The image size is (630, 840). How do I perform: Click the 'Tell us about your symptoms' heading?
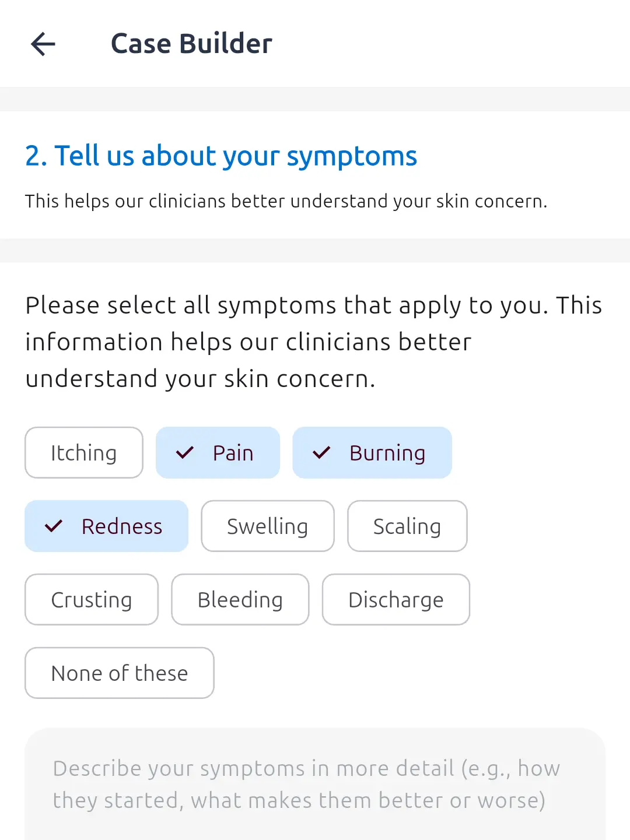pos(221,156)
